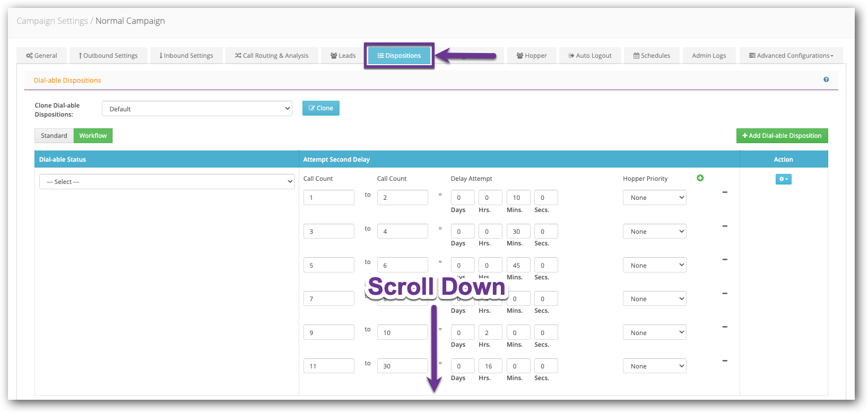Screen dimensions: 868x413
Task: Click the Days field in row 11 to 30
Action: 463,366
